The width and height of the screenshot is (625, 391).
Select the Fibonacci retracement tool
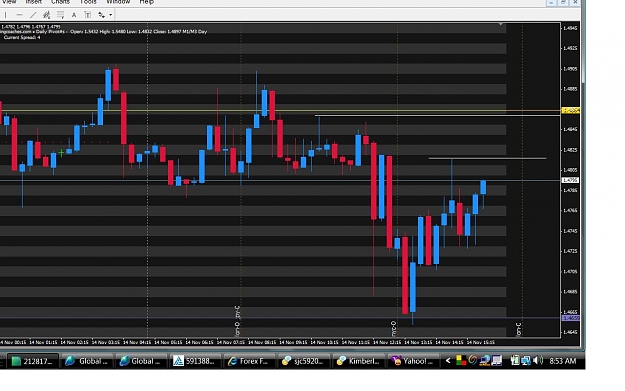coord(61,15)
